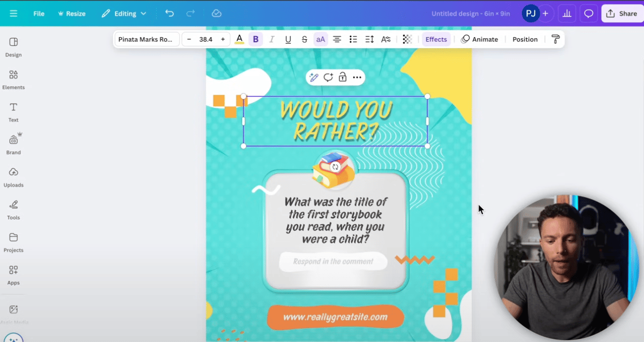Open more options for selected text

click(357, 77)
